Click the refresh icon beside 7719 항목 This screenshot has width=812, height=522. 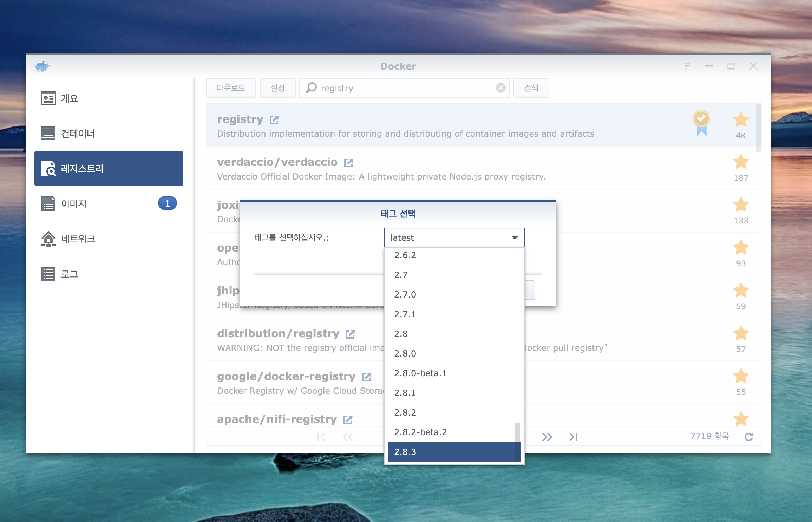[749, 437]
